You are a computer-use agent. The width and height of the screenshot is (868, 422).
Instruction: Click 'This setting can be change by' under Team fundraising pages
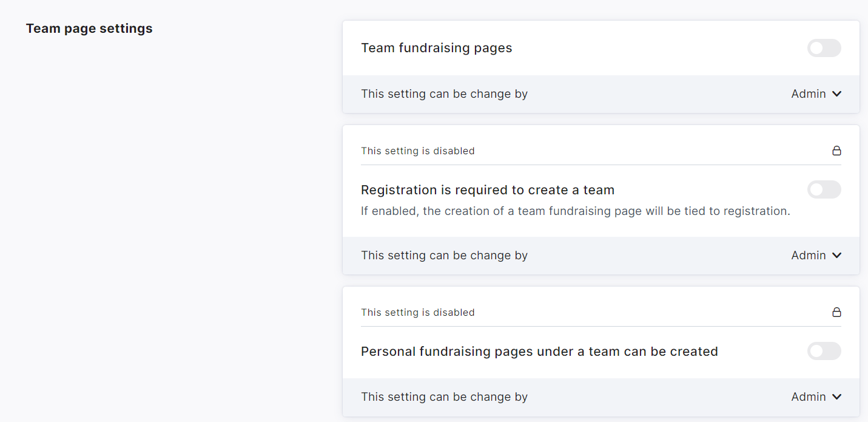point(444,94)
